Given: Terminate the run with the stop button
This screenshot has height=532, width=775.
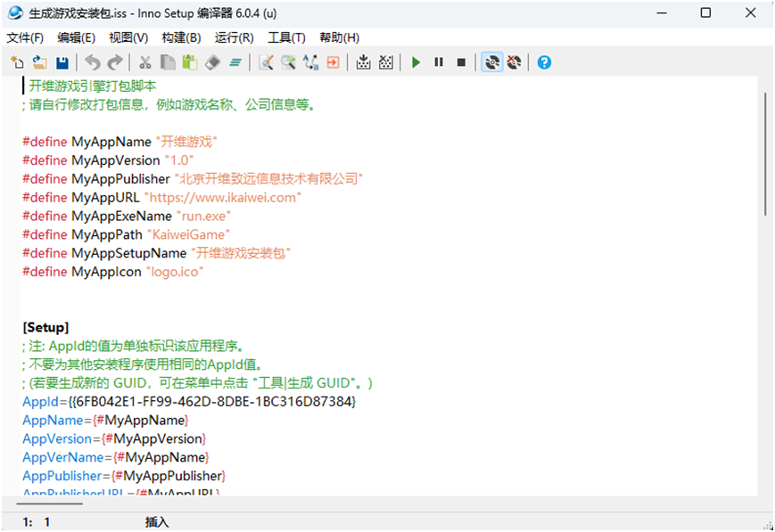Looking at the screenshot, I should pos(461,62).
